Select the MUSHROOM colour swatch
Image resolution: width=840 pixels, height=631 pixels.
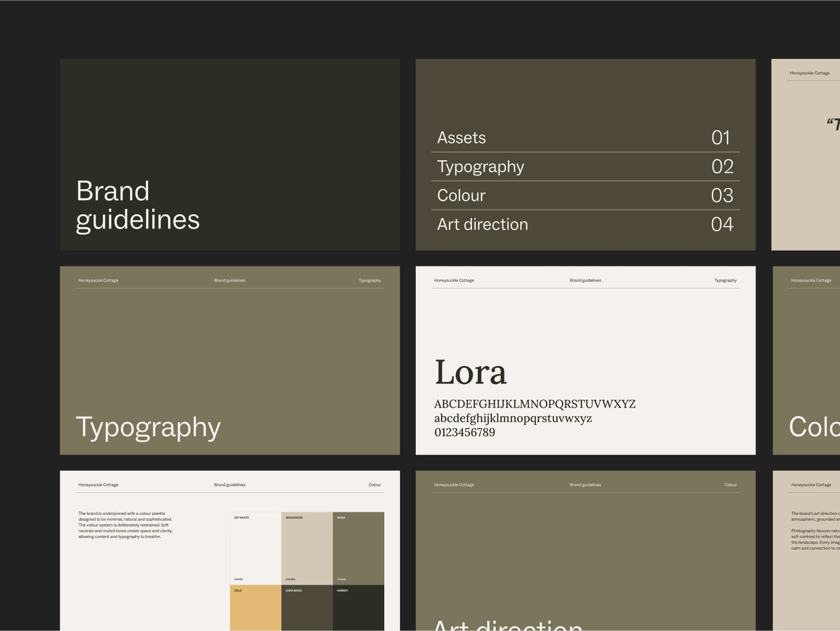[307, 546]
